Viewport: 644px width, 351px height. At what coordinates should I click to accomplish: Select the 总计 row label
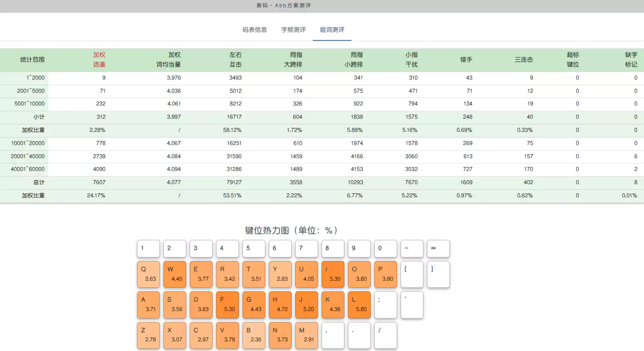tap(39, 182)
